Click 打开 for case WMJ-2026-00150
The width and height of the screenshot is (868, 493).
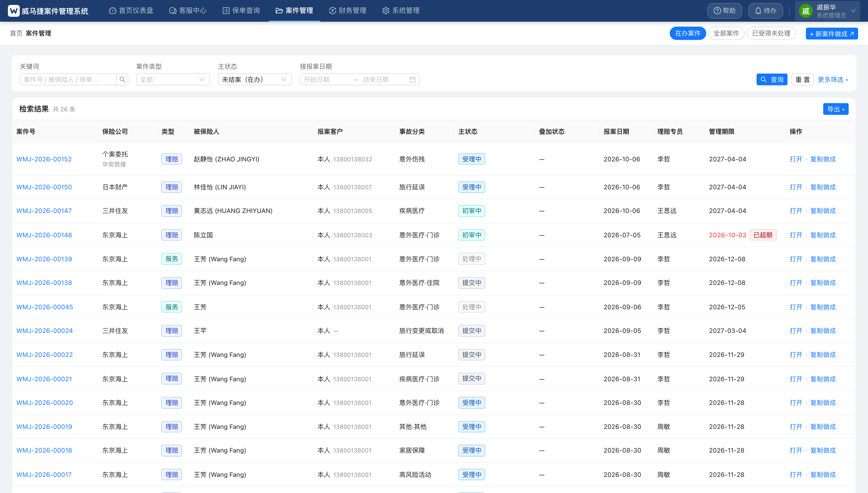796,187
